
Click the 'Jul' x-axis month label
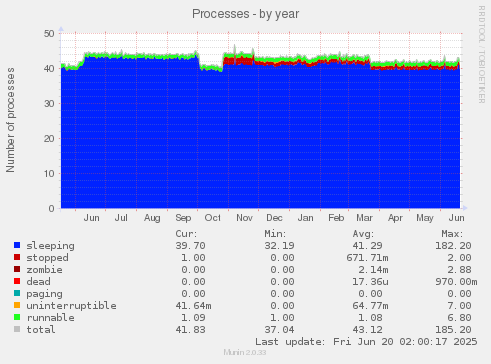pyautogui.click(x=121, y=218)
